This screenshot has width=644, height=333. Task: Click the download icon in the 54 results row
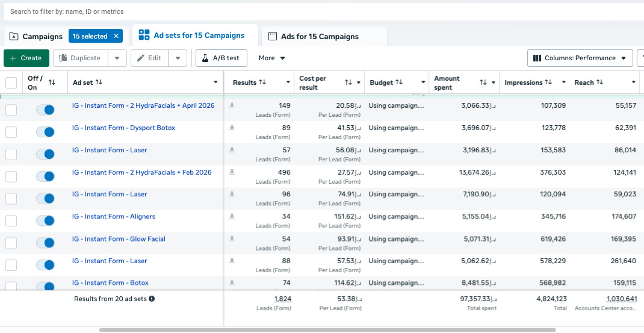[x=232, y=239]
